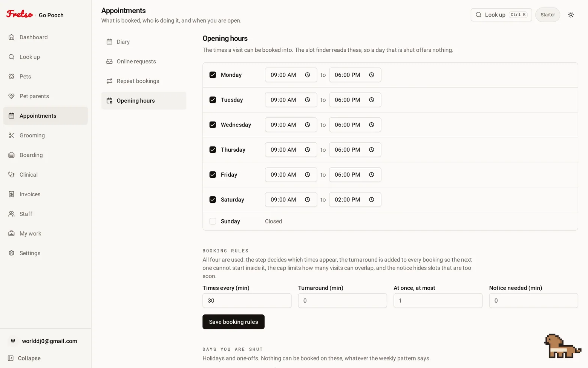This screenshot has width=588, height=368.
Task: Click the Saturday 02:00 PM time text
Action: (x=348, y=199)
